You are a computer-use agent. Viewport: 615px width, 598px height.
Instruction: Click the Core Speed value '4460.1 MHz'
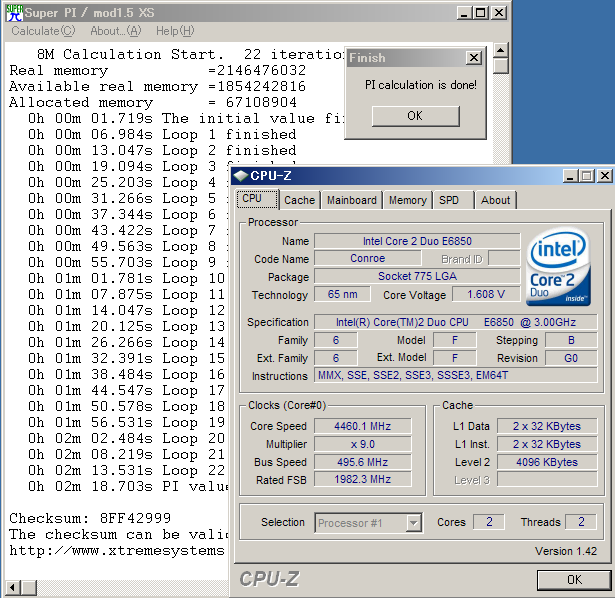click(362, 426)
